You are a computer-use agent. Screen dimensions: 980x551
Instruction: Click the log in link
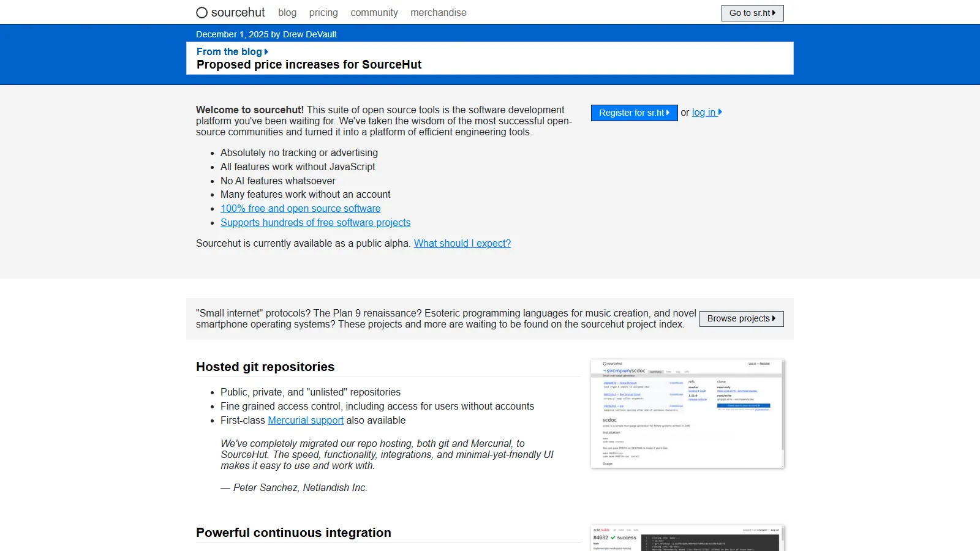click(x=703, y=112)
